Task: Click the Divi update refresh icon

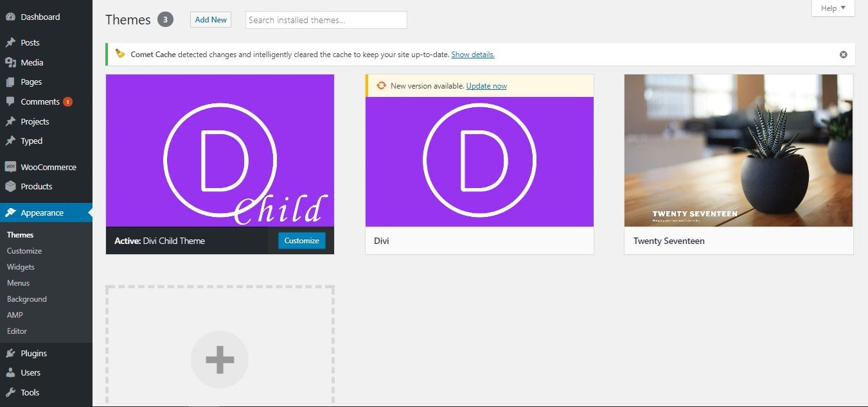Action: tap(381, 85)
